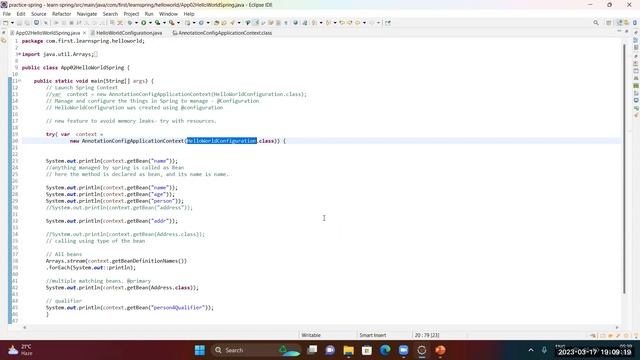
Task: Open the Windows Start menu
Action: pyautogui.click(x=200, y=350)
